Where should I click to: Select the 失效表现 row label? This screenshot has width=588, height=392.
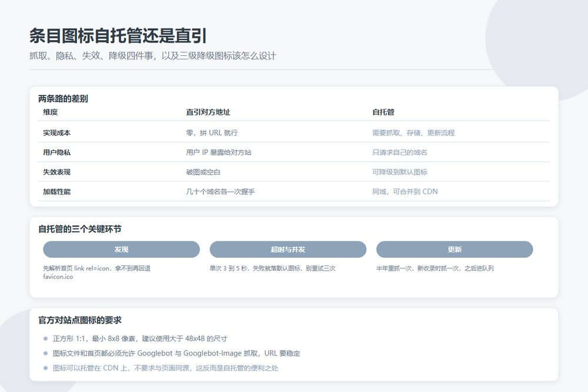[x=56, y=172]
